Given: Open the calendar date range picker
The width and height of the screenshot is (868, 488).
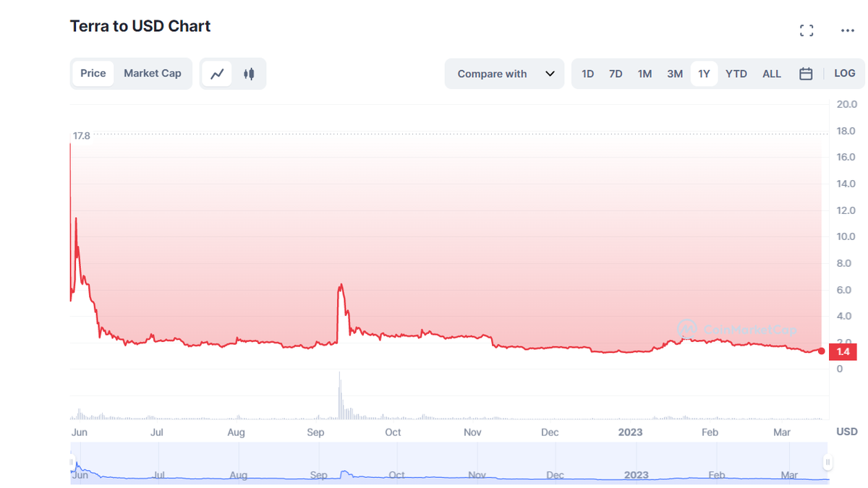Looking at the screenshot, I should tap(806, 74).
